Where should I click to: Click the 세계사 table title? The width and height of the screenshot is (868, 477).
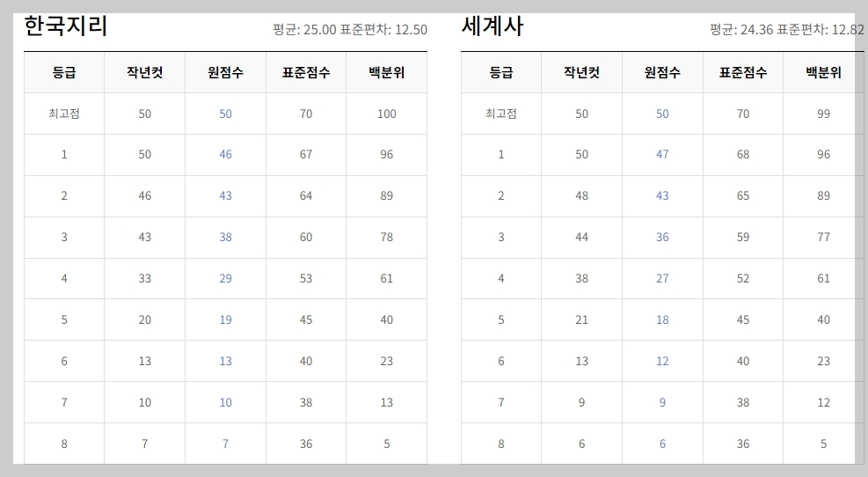(492, 26)
